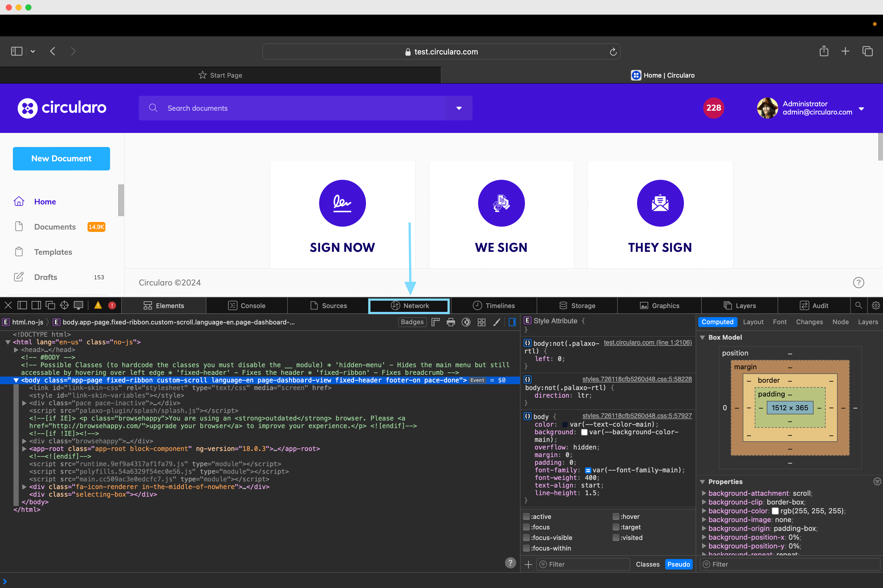Collapse the Box Model section

[702, 338]
